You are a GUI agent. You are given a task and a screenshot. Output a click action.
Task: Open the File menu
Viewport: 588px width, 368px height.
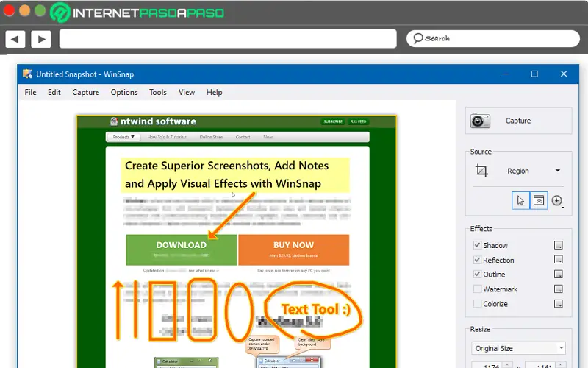[30, 93]
